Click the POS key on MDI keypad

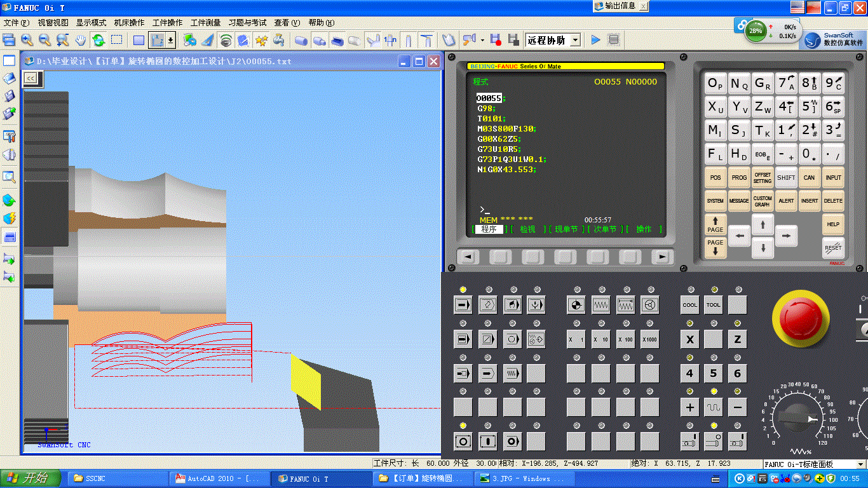click(x=715, y=178)
